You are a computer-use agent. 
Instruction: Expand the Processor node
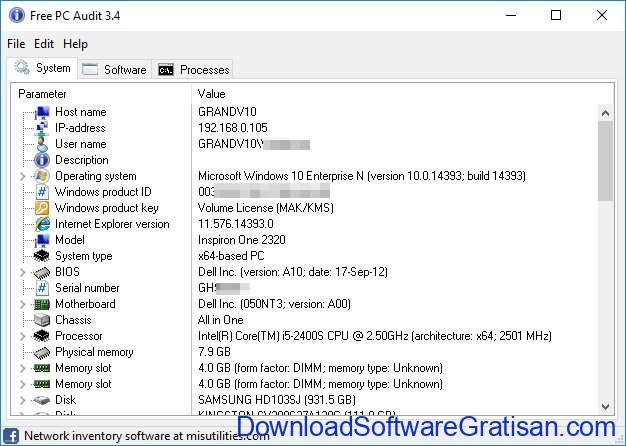point(22,336)
